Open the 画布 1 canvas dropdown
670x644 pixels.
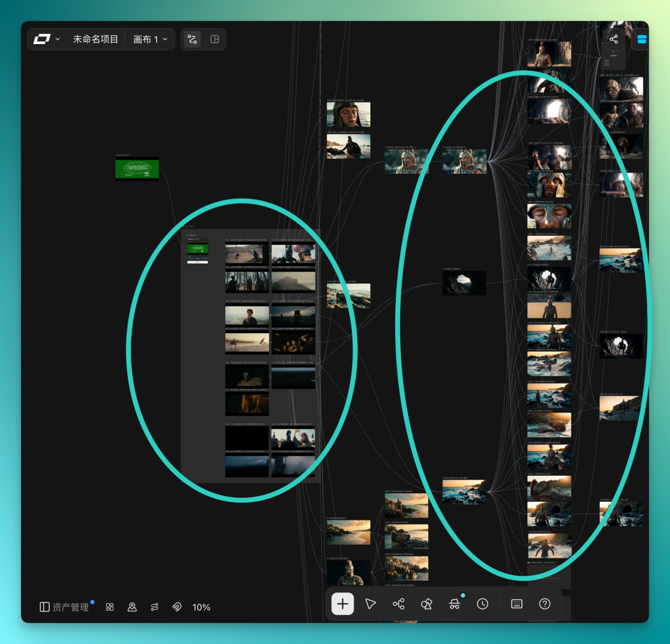150,39
